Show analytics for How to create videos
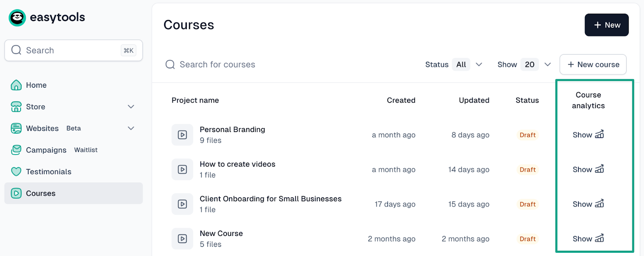Image resolution: width=644 pixels, height=256 pixels. [588, 169]
